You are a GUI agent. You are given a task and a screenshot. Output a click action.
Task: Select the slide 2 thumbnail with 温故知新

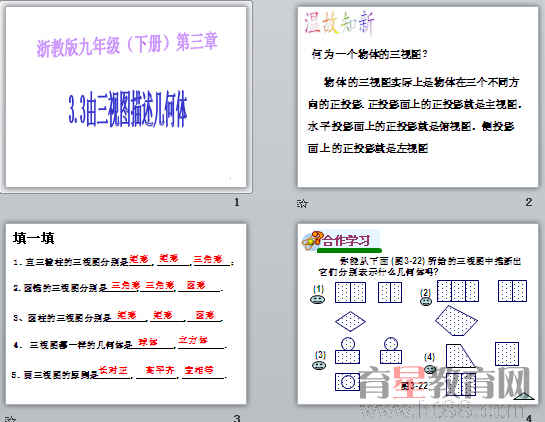[418, 97]
